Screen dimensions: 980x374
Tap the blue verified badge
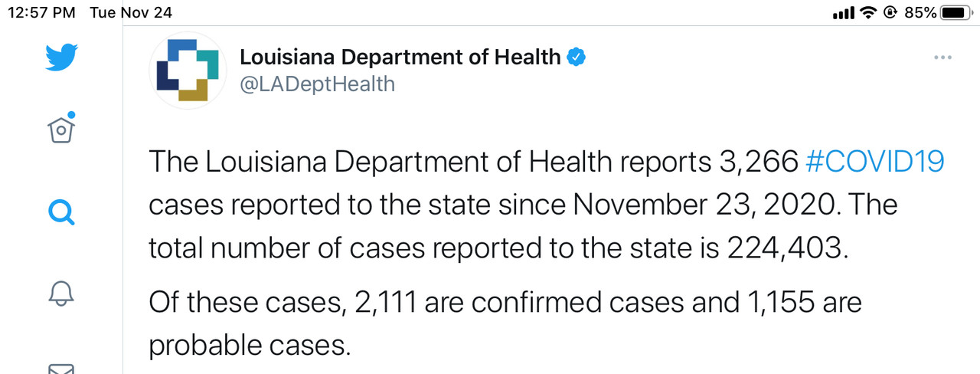[x=577, y=57]
